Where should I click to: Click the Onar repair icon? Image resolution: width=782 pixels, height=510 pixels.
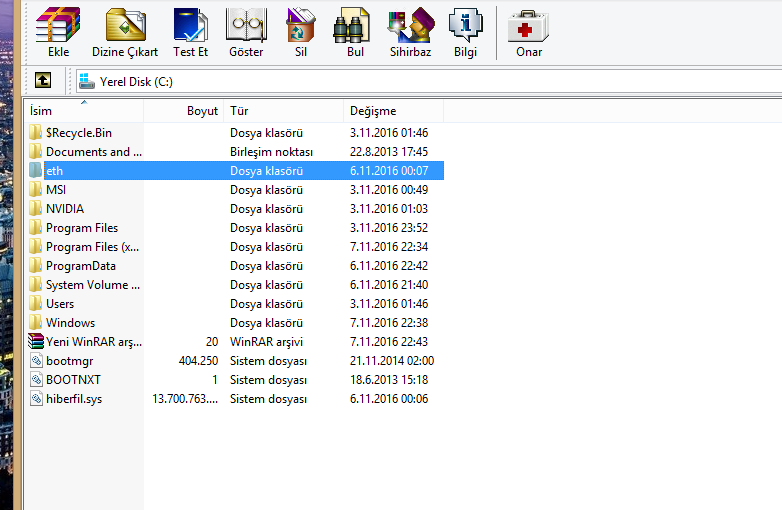528,26
